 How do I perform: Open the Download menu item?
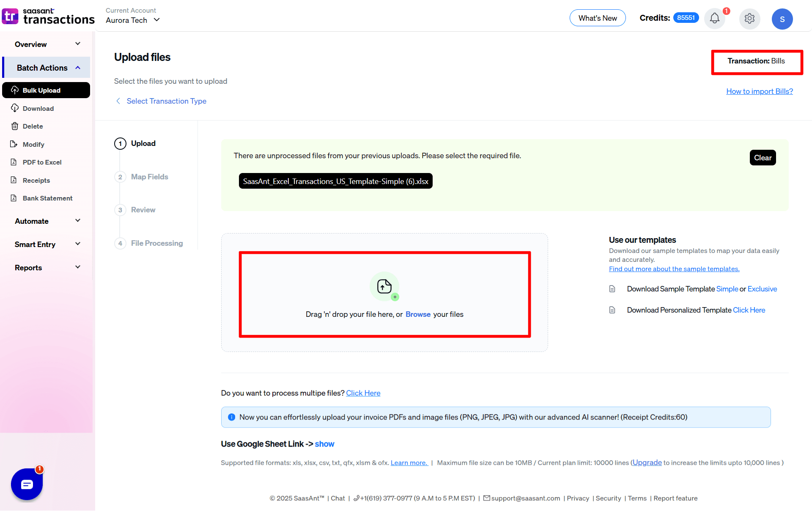38,108
